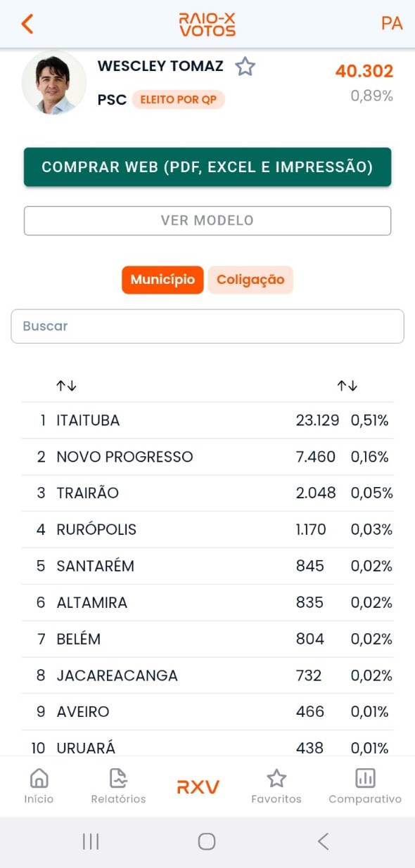Tap the Android home button
415x868 pixels.
(207, 841)
